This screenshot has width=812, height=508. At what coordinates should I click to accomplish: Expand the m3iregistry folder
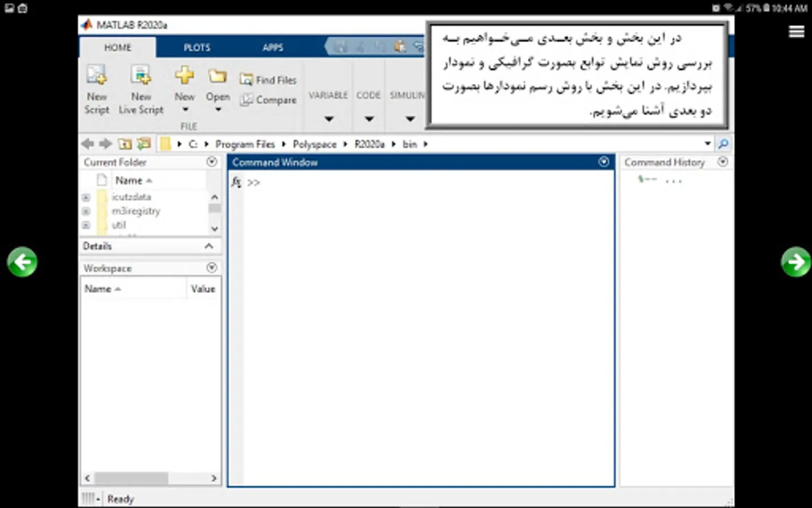coord(86,211)
